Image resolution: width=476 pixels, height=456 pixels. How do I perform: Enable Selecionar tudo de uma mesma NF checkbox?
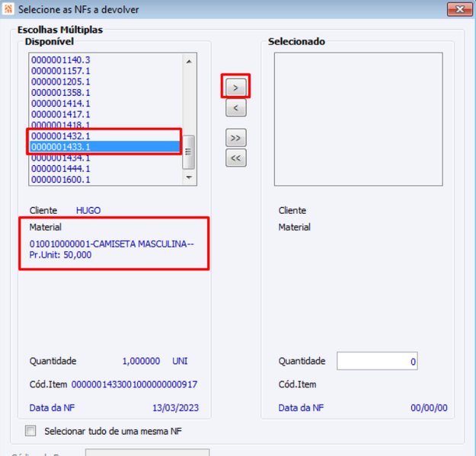30,431
